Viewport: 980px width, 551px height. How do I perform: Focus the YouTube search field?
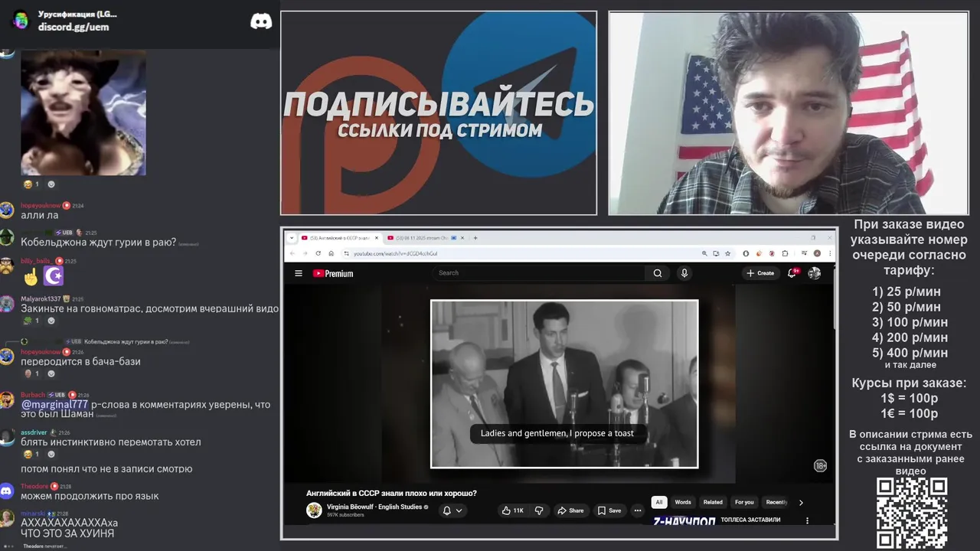tap(539, 273)
